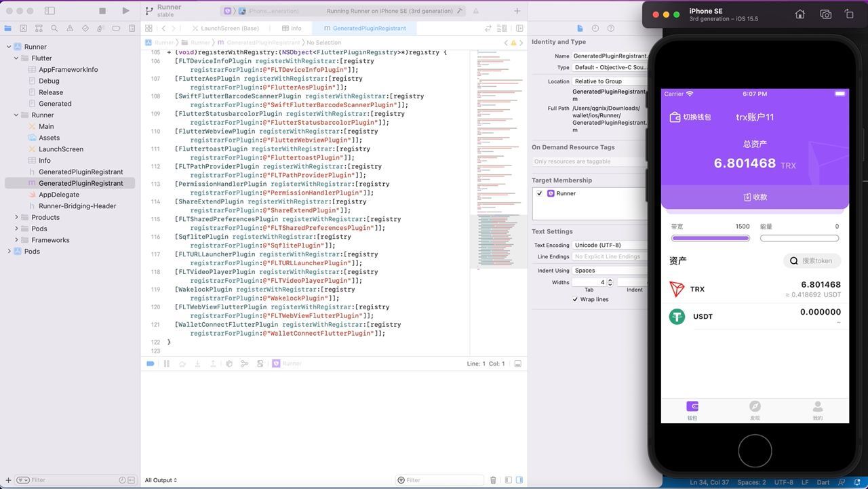This screenshot has height=489, width=868.
Task: Open the Report navigator
Action: [x=131, y=28]
